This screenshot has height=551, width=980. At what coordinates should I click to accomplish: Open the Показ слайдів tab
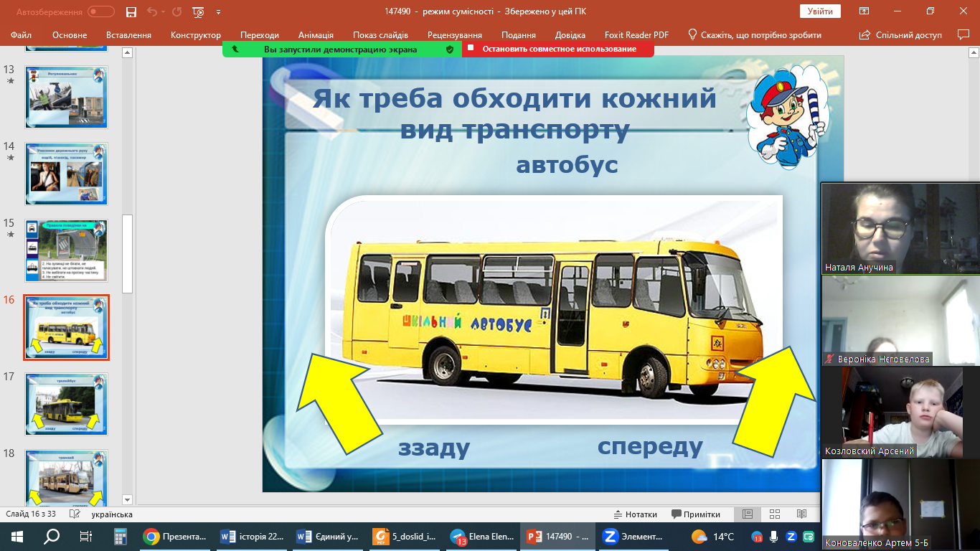(x=380, y=34)
